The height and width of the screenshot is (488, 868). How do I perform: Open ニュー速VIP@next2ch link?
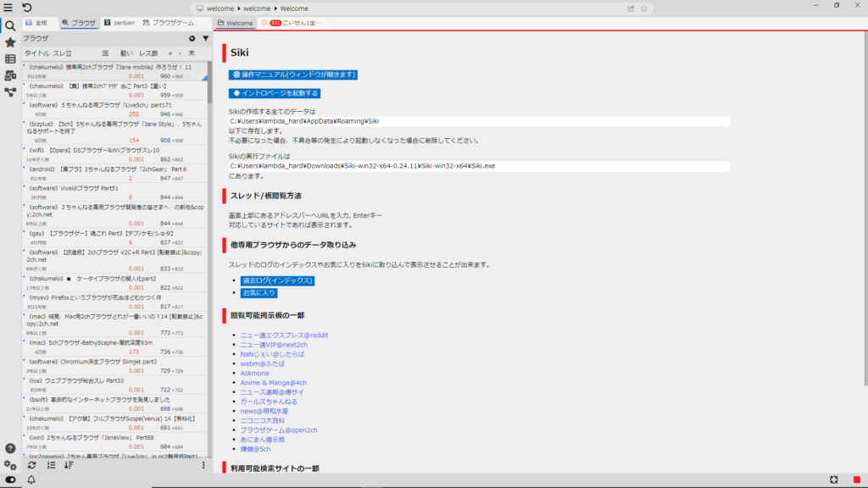point(274,344)
